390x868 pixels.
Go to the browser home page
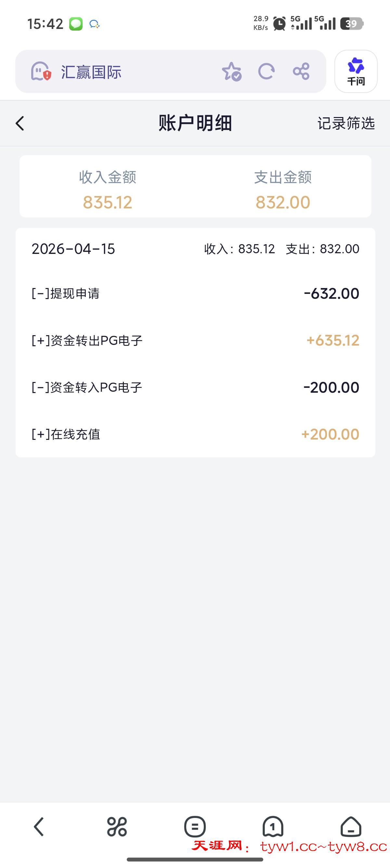(x=351, y=827)
